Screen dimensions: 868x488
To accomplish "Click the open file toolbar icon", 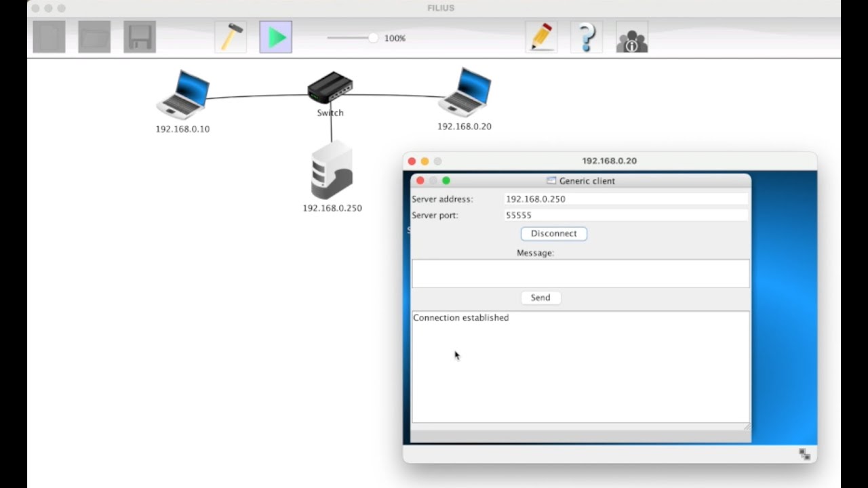I will coord(94,37).
